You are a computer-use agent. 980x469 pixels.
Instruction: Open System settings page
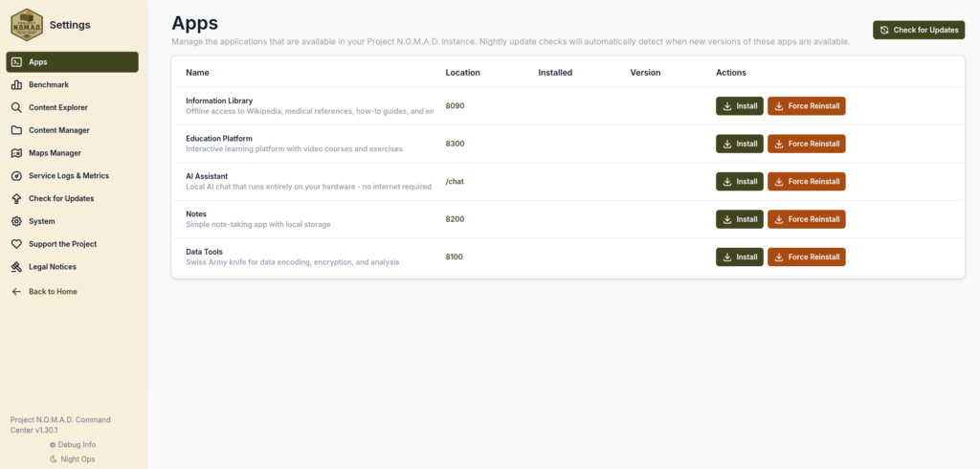(x=73, y=221)
